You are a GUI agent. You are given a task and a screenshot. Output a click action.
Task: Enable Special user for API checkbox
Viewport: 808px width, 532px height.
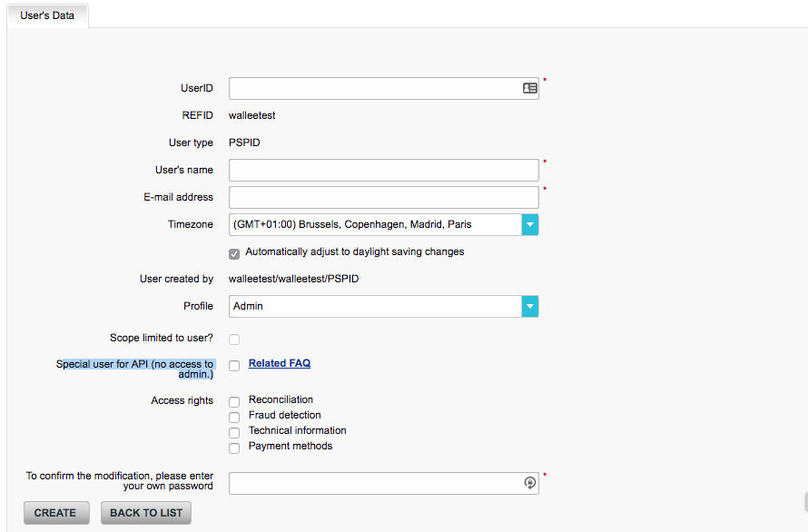pos(234,365)
